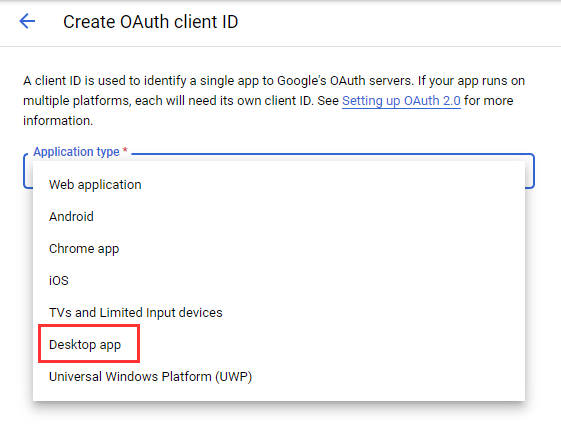Click the red required asterisk marker

[x=125, y=151]
